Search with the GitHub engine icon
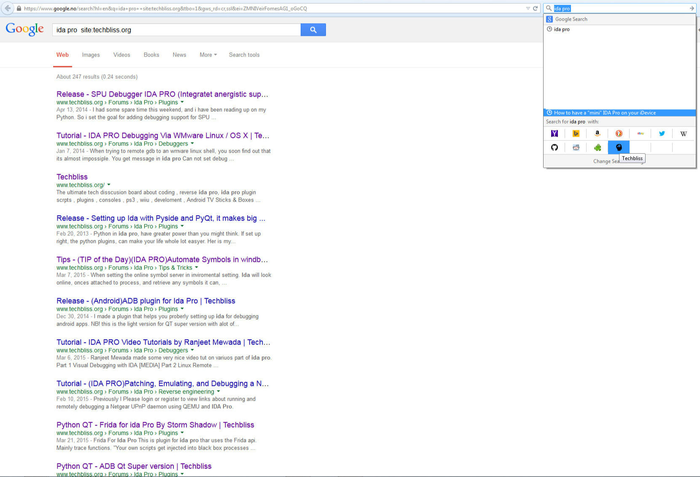The width and height of the screenshot is (700, 477). pyautogui.click(x=554, y=147)
